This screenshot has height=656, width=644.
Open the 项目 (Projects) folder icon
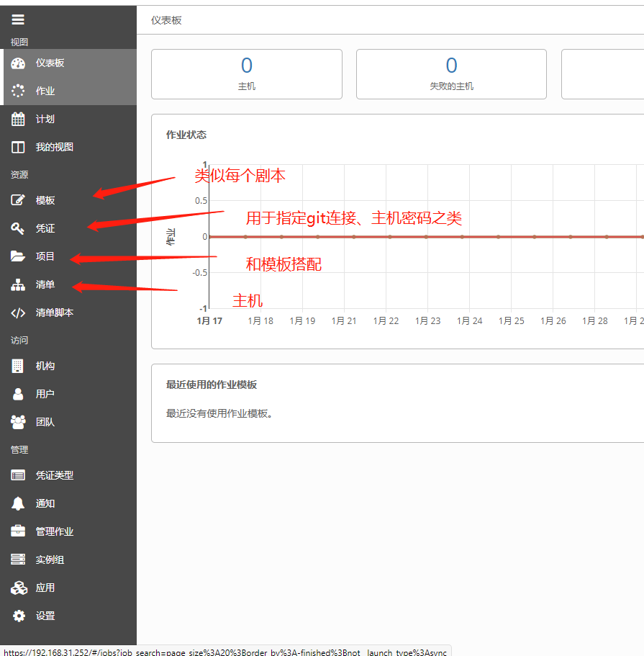click(x=17, y=256)
